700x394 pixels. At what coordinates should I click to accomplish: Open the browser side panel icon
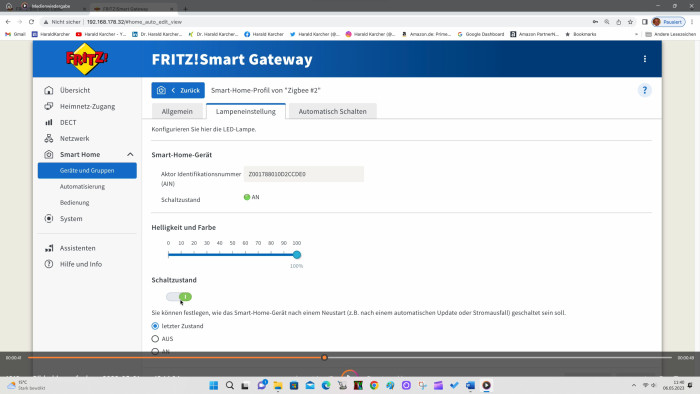click(x=645, y=21)
